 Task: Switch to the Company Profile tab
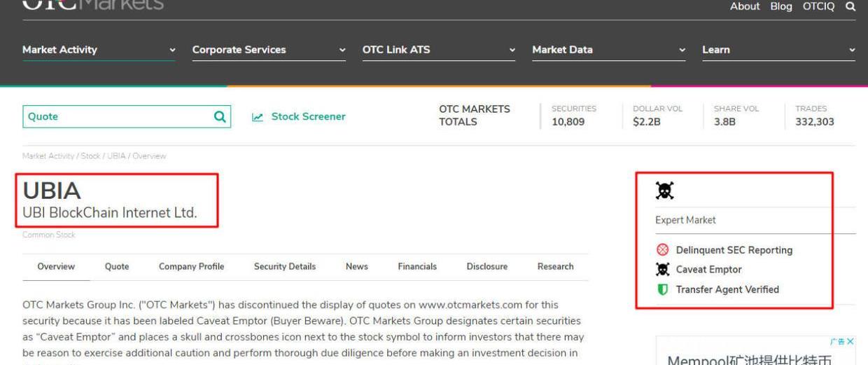191,266
